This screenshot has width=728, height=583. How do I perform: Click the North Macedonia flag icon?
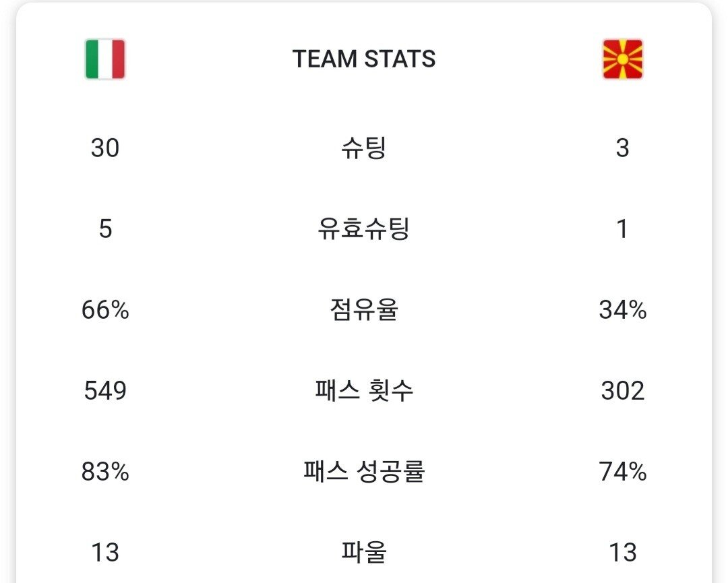[622, 59]
